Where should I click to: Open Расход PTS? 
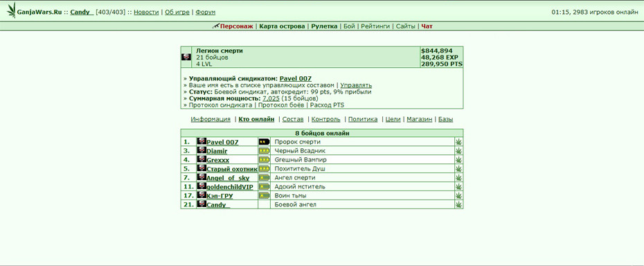click(327, 105)
